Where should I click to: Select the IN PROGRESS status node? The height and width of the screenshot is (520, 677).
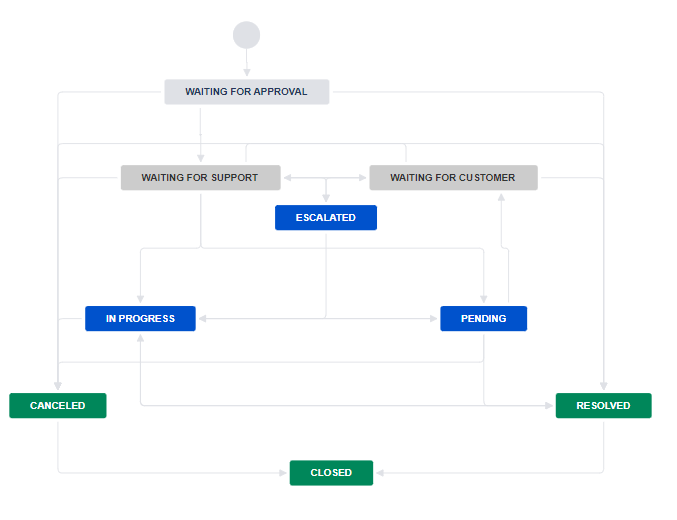point(140,319)
